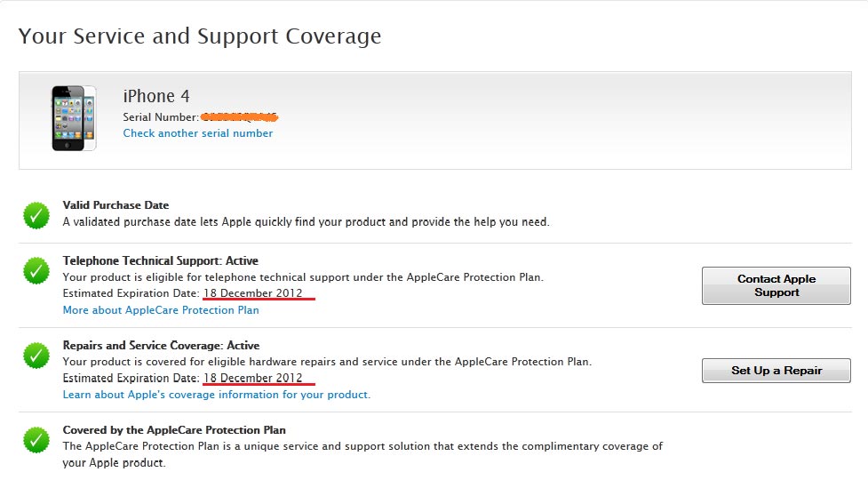Viewport: 868px width, 480px height.
Task: Click the green checkmark beside Covered by AppleCare
Action: coord(36,439)
